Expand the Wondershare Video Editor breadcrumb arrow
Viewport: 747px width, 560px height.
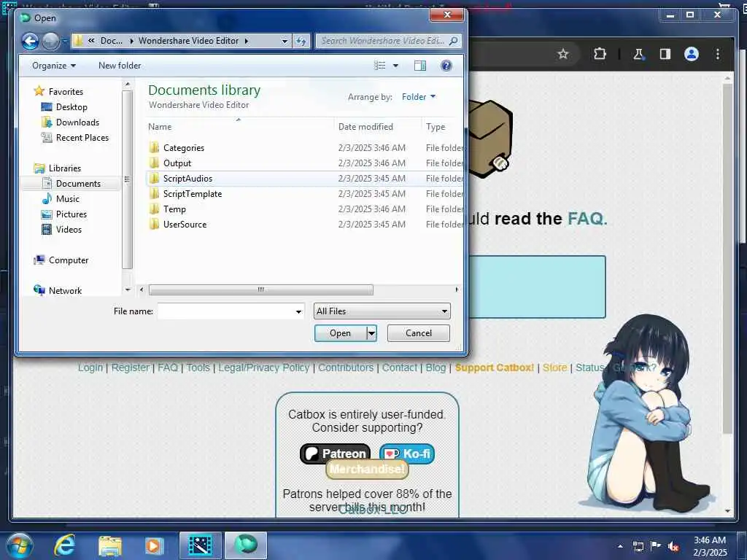pos(247,41)
